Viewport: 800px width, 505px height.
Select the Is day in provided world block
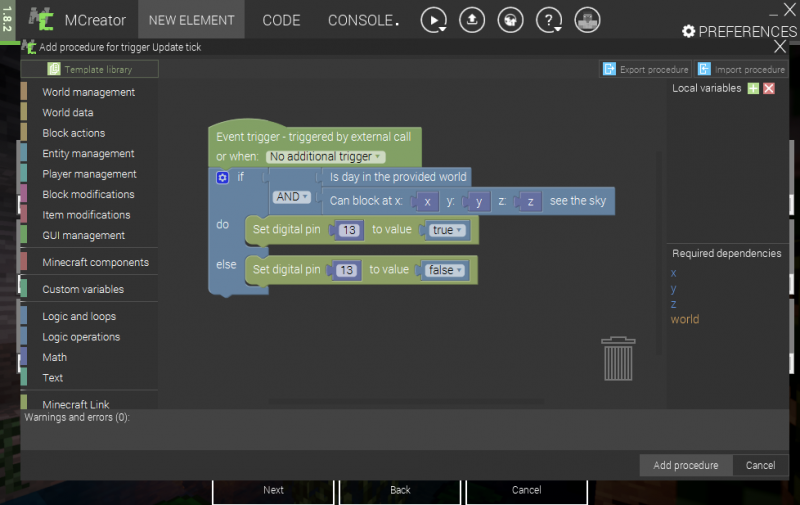(397, 177)
